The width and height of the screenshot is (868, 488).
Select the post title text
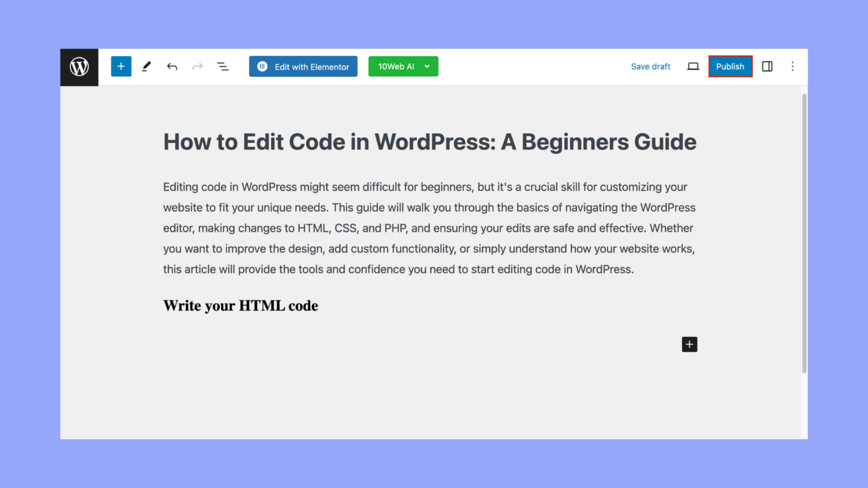pyautogui.click(x=429, y=142)
